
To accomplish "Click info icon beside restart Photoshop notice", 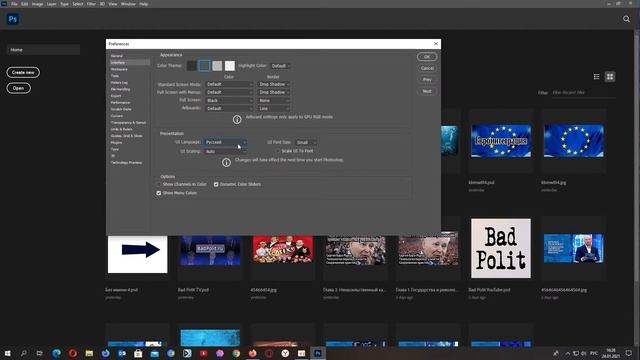I will pyautogui.click(x=227, y=162).
